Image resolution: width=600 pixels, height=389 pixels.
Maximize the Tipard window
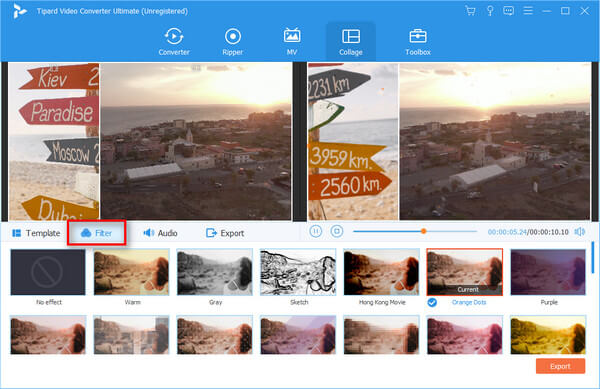[x=565, y=11]
